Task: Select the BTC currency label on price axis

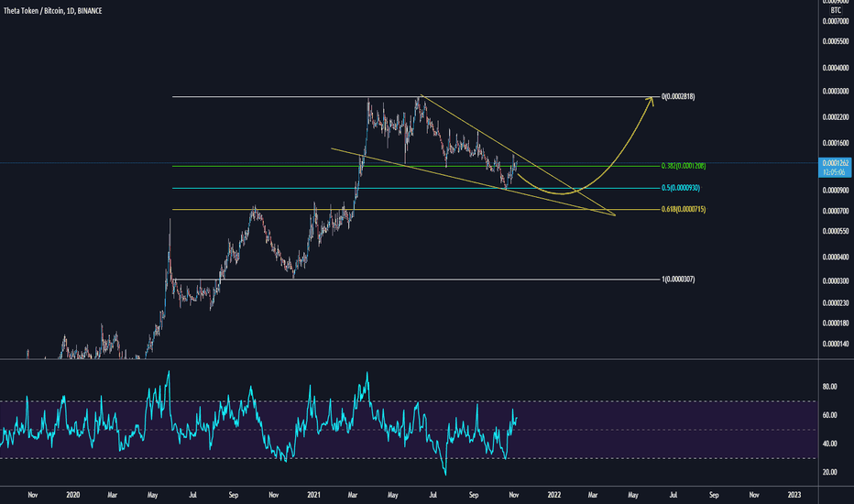Action: 836,10
